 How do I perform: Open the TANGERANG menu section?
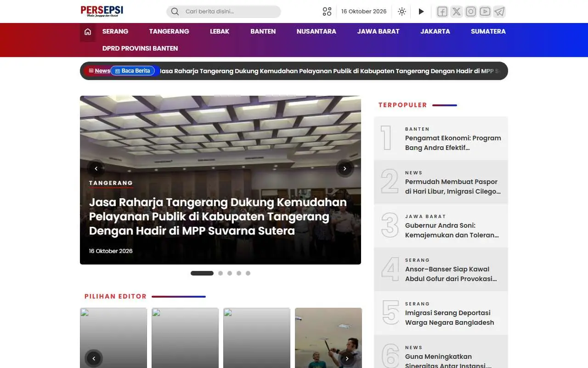point(169,31)
